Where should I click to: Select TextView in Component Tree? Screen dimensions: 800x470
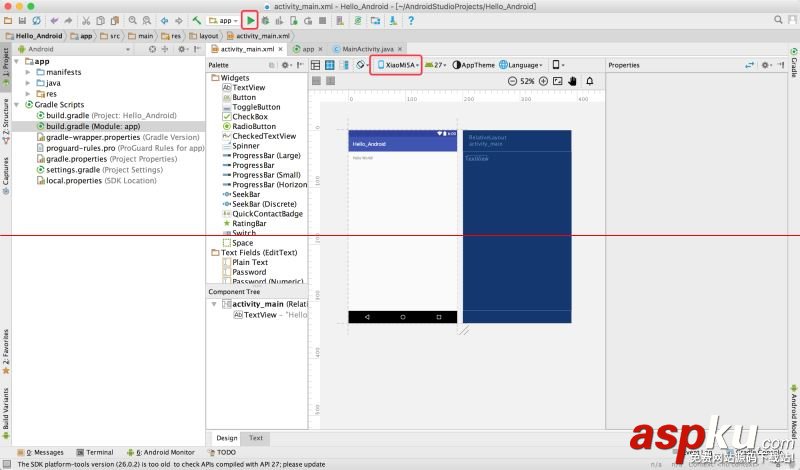click(270, 315)
